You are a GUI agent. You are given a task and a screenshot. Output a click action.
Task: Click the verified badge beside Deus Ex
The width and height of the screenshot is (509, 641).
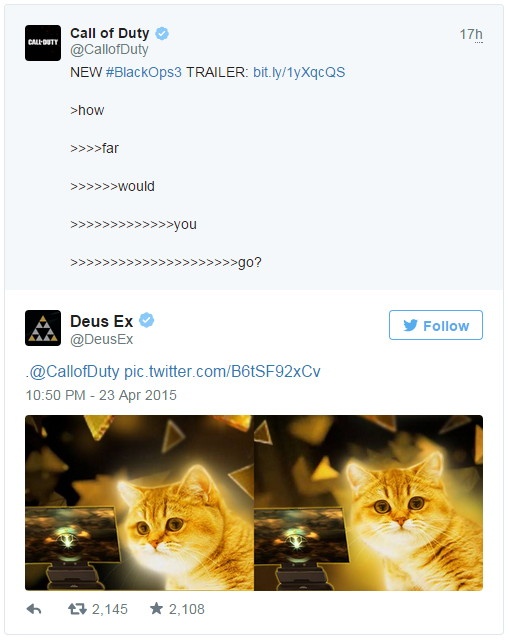[x=147, y=320]
